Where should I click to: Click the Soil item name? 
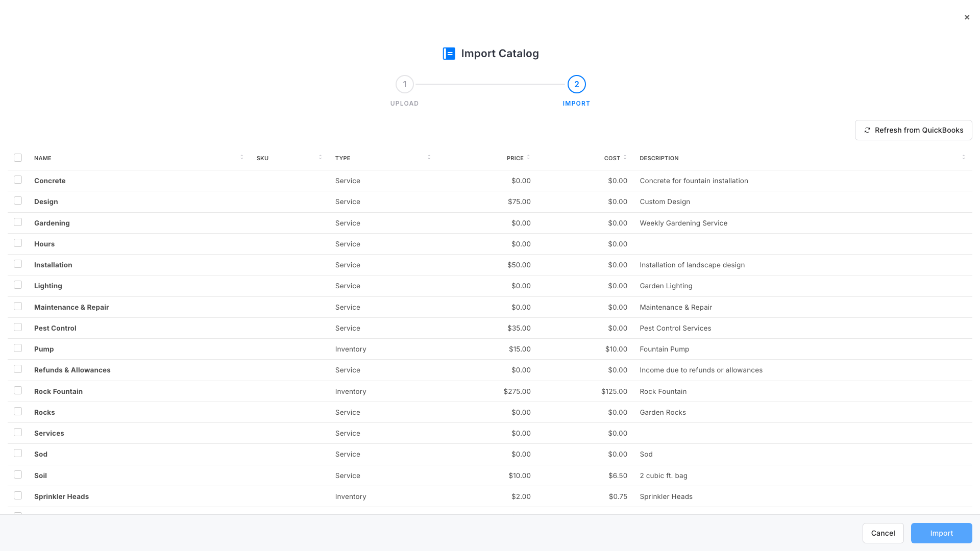[x=40, y=475]
